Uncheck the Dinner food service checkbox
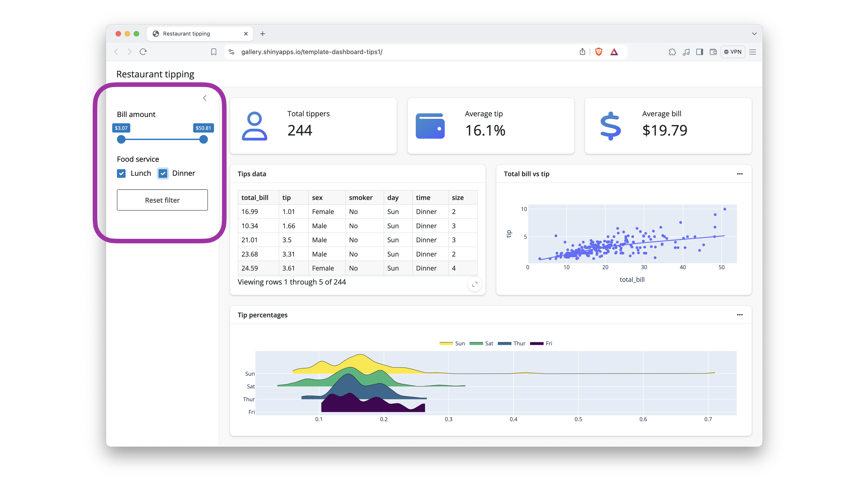The height and width of the screenshot is (488, 868). (163, 173)
